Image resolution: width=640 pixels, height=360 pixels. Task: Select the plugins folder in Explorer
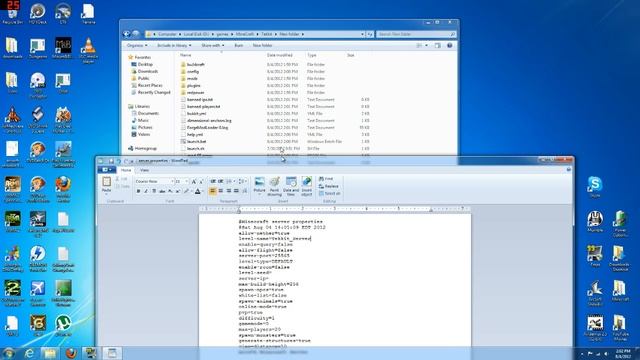[x=190, y=86]
